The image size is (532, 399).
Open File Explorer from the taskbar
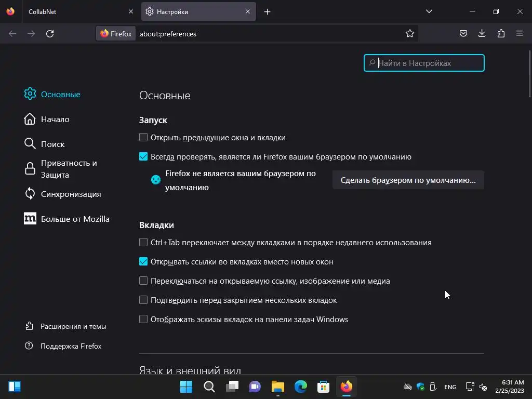pos(277,387)
